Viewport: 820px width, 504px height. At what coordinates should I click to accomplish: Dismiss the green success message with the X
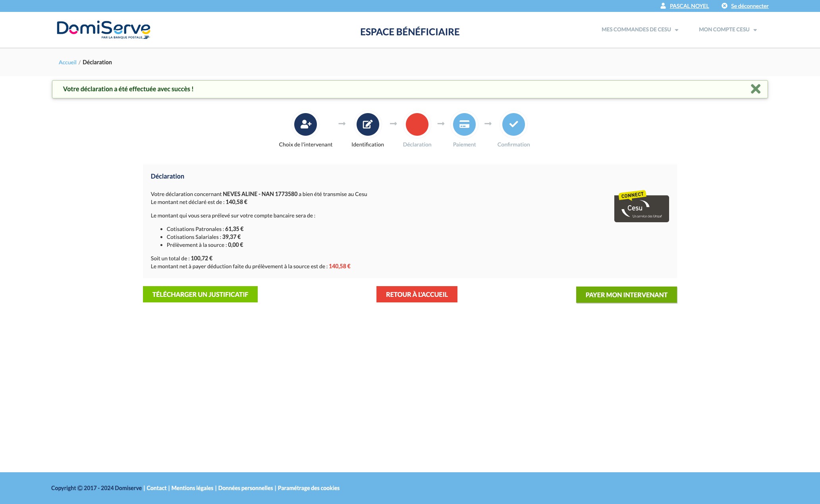756,89
